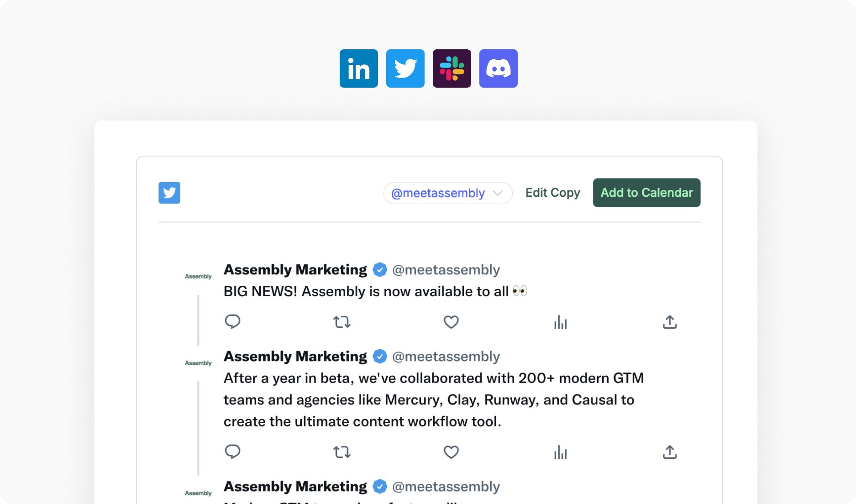Open the @meetassembly account dropdown
856x504 pixels.
click(x=447, y=193)
